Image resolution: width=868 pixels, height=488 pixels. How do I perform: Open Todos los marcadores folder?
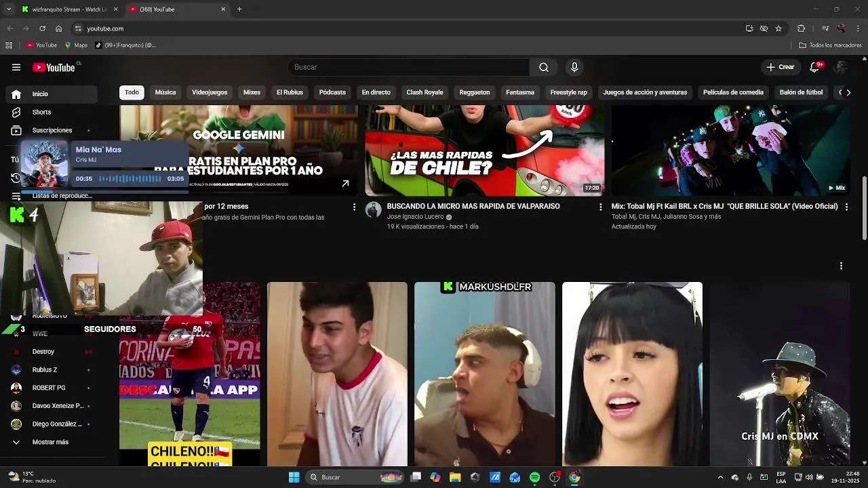(830, 45)
